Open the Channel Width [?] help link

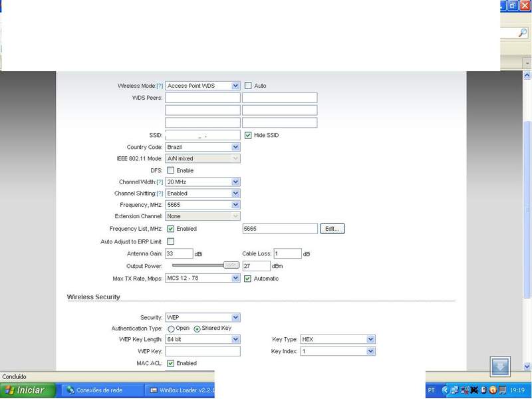160,182
